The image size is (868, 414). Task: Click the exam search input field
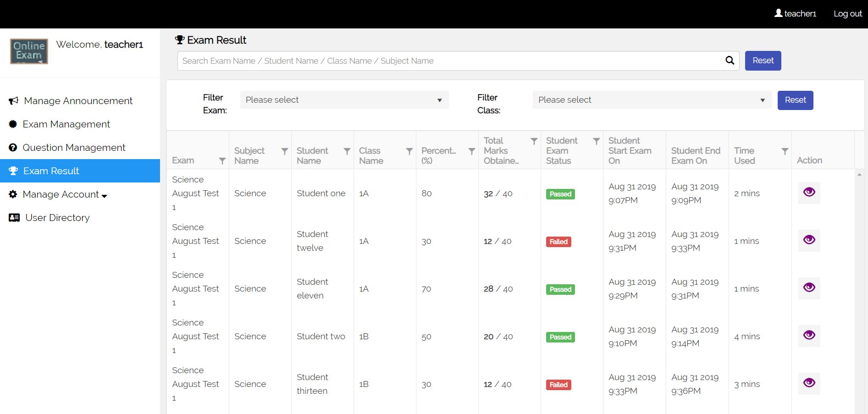point(449,61)
